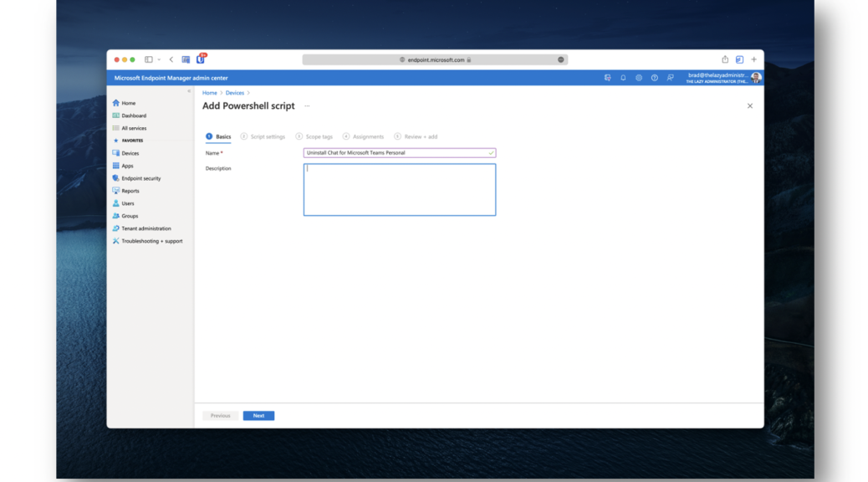Open Apps in the sidebar
868x482 pixels.
pos(123,166)
